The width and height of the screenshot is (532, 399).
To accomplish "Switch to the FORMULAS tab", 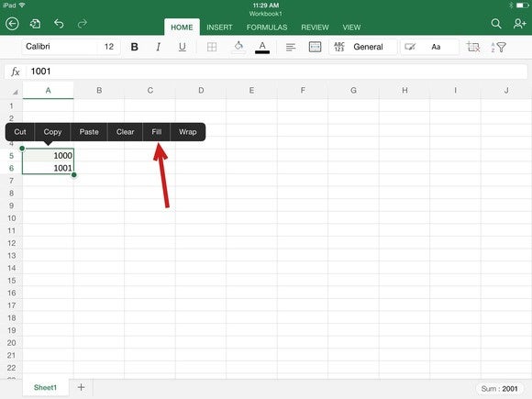I will point(267,28).
